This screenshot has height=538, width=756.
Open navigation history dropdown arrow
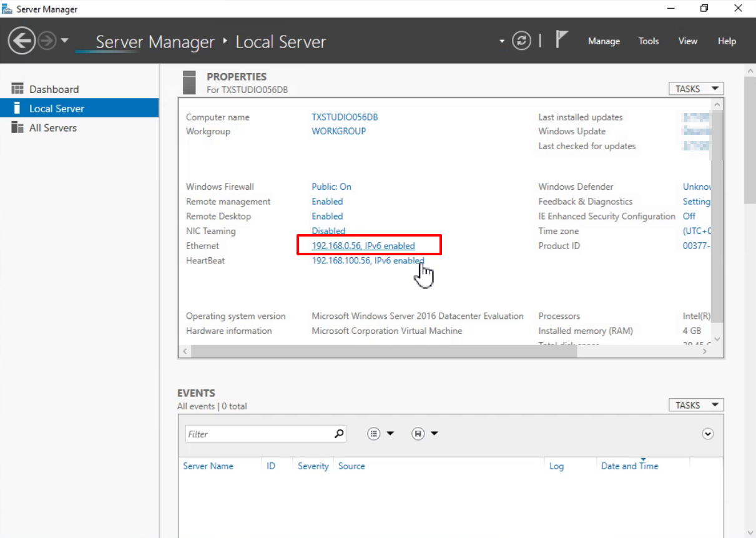point(65,41)
